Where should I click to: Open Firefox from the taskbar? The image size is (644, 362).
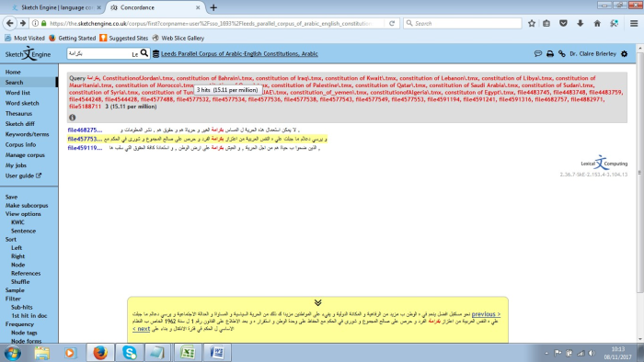(99, 353)
